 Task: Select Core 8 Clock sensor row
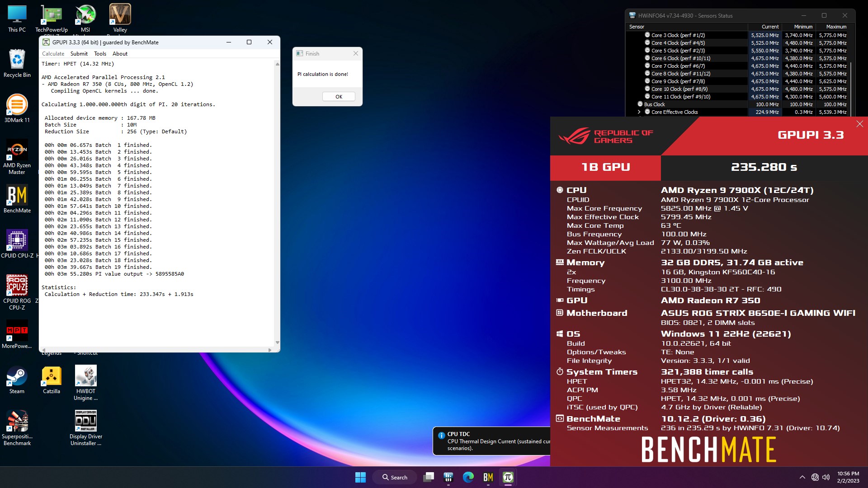tap(736, 74)
